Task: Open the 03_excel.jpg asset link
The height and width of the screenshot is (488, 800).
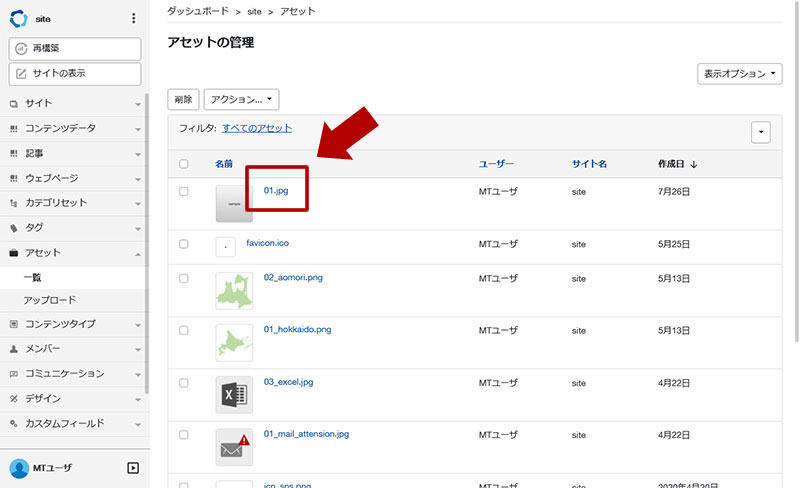Action: pyautogui.click(x=288, y=382)
